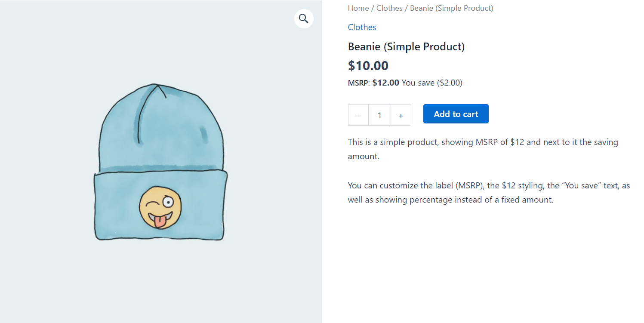This screenshot has height=323, width=644.
Task: Click the Beanie (Simple Product) breadcrumb text
Action: coord(452,8)
